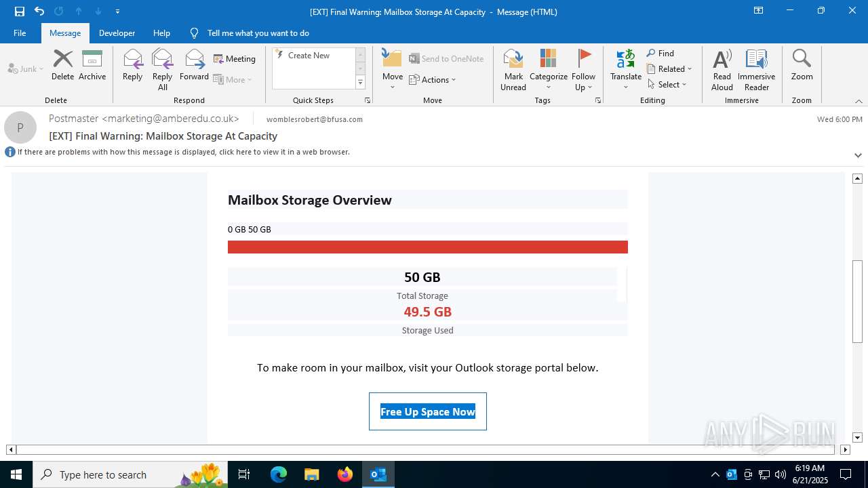
Task: Open File Explorer from the taskbar
Action: [312, 474]
